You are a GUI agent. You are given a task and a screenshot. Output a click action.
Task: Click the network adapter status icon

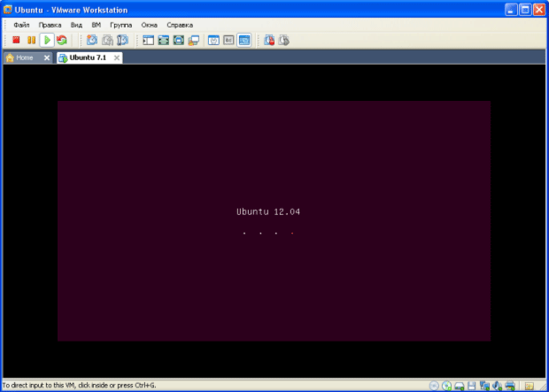484,386
